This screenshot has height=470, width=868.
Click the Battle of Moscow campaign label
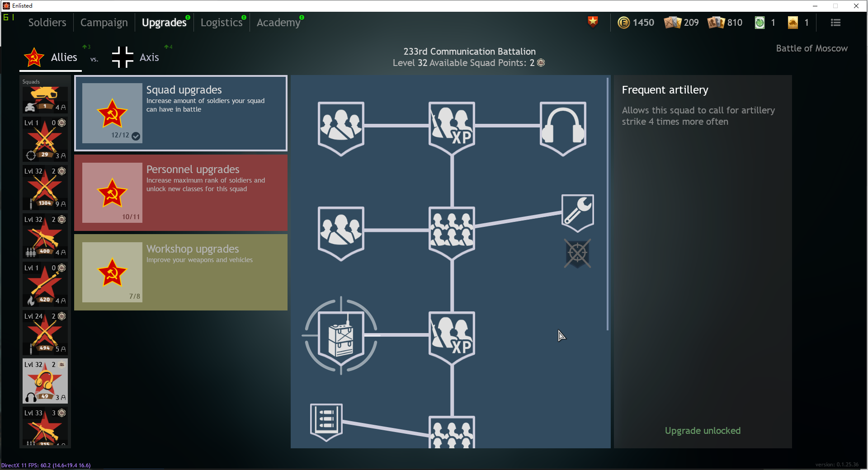click(x=811, y=48)
